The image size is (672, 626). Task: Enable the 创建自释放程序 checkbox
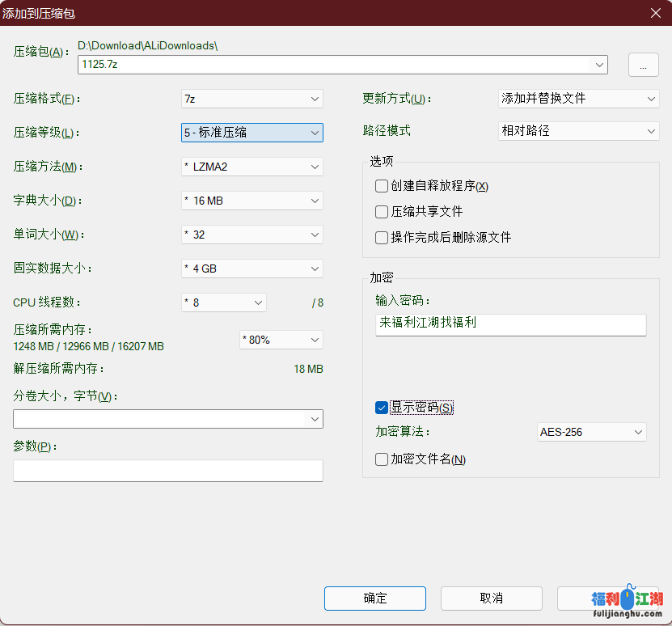(x=382, y=187)
